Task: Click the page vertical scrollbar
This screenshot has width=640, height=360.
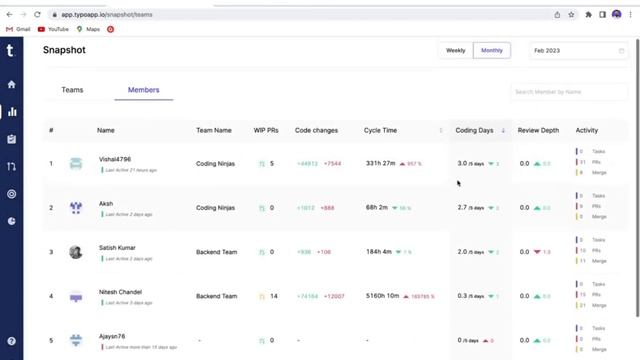Action: [637, 178]
